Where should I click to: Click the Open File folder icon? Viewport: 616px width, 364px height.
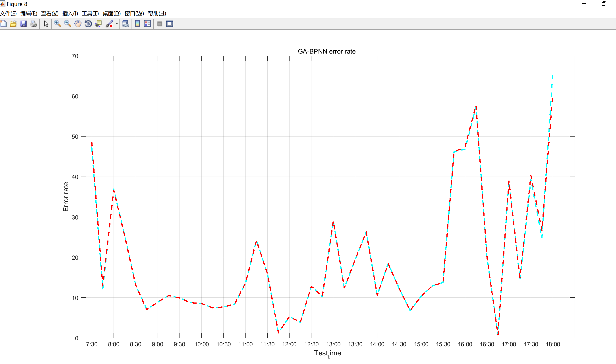click(x=13, y=24)
